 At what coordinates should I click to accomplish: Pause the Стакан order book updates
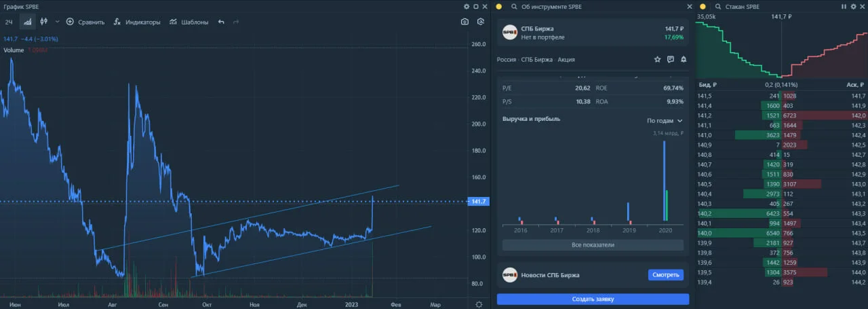point(844,6)
